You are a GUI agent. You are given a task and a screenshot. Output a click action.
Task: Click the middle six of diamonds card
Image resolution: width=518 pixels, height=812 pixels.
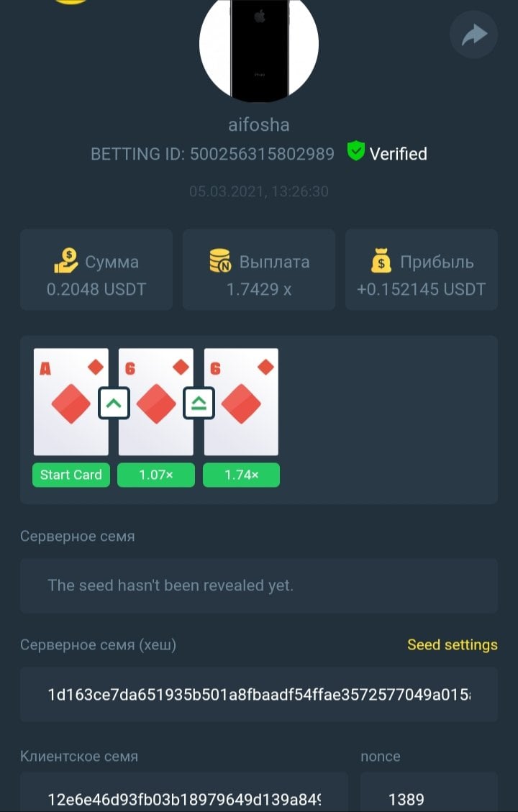coord(156,402)
